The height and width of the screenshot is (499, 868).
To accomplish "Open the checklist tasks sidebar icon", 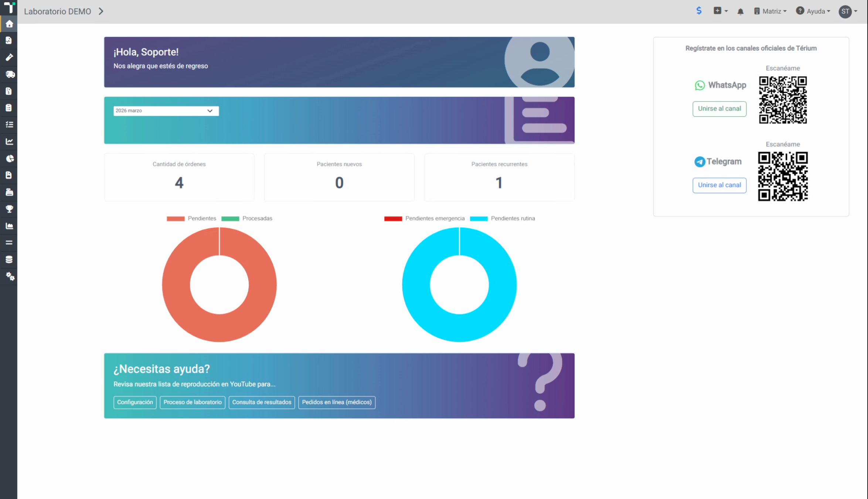I will 9,125.
